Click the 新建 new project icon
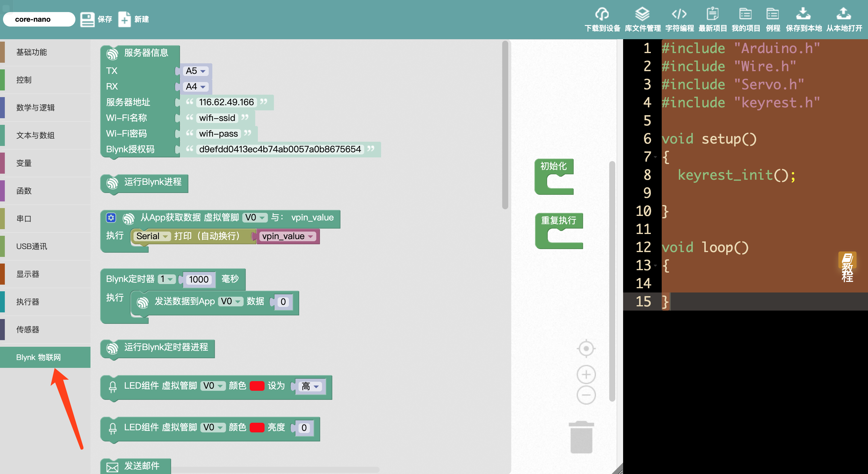868x474 pixels. pyautogui.click(x=124, y=19)
